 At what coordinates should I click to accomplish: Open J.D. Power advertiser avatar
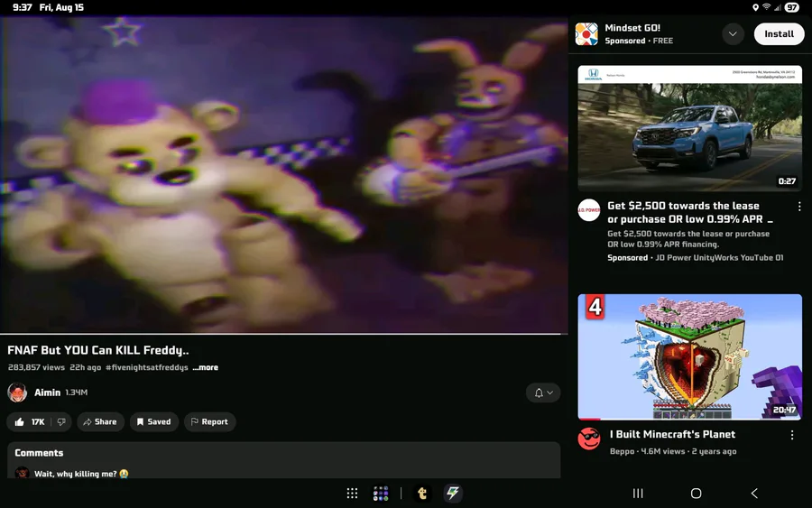pyautogui.click(x=589, y=210)
